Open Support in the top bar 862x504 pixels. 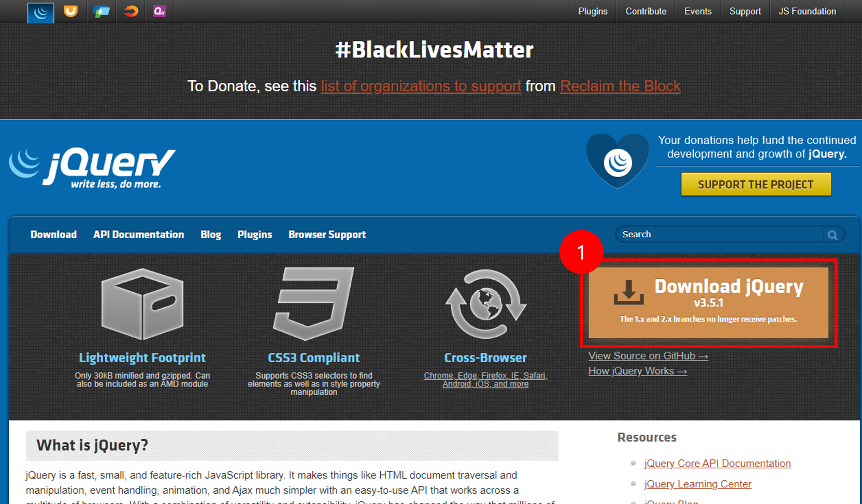tap(745, 11)
